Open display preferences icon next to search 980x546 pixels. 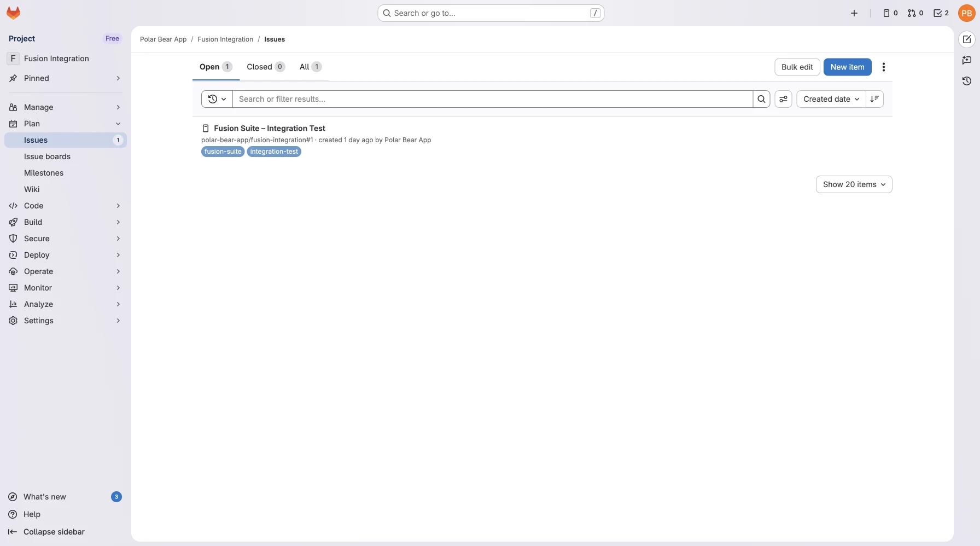click(783, 99)
